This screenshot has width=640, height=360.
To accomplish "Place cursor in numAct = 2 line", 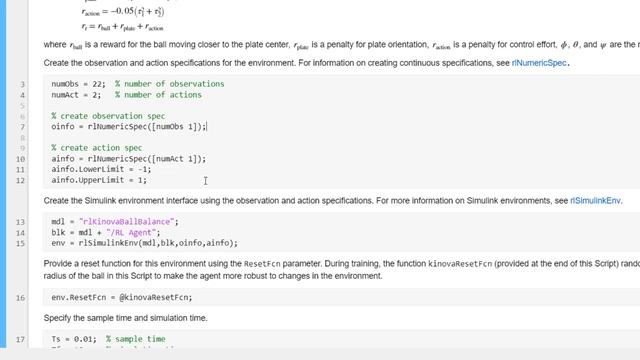I will [x=127, y=95].
